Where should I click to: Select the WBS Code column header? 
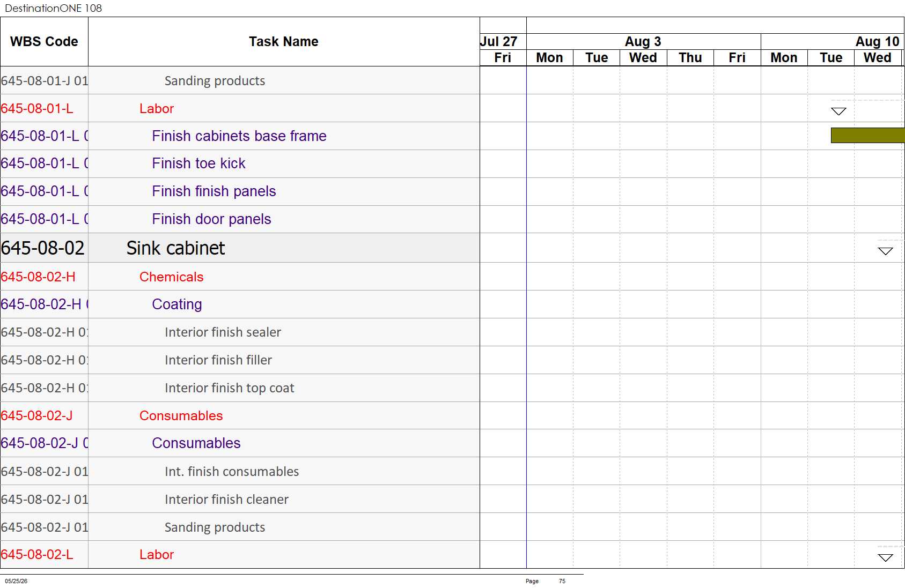click(44, 42)
